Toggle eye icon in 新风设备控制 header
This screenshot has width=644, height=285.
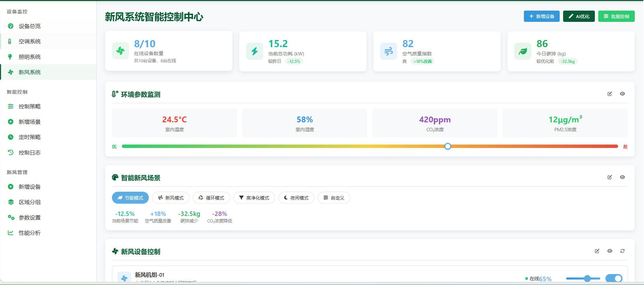point(610,251)
